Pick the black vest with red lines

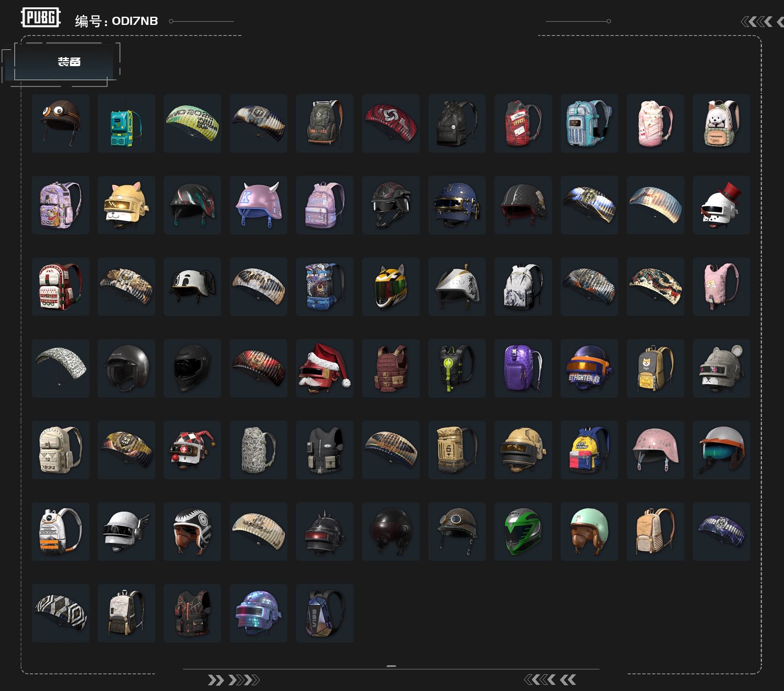(x=192, y=613)
